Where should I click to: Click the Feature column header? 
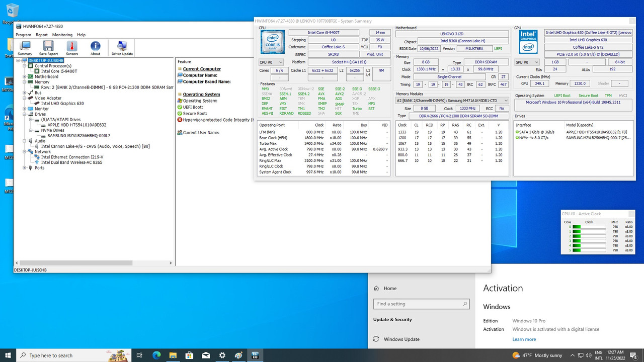click(x=185, y=61)
